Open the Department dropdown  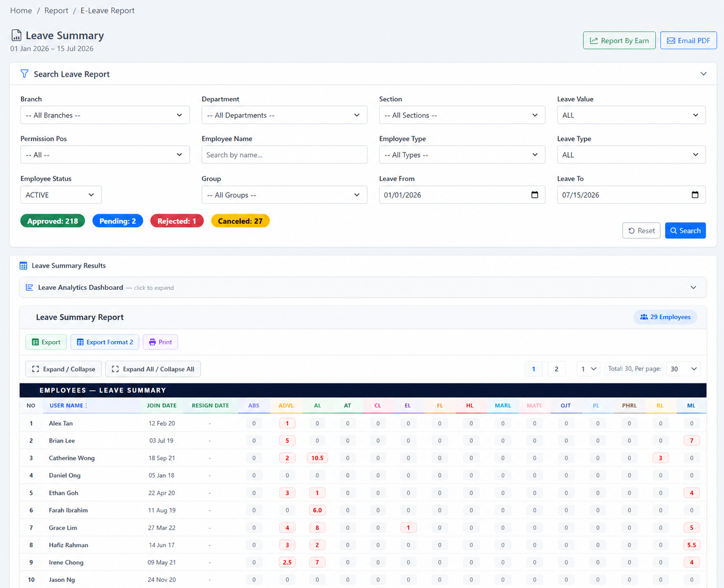[285, 115]
